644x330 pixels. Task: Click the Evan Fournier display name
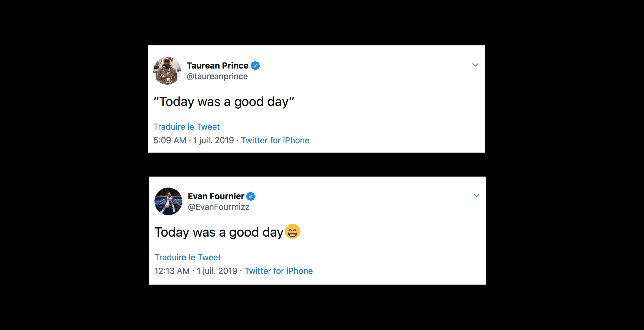[x=216, y=196]
